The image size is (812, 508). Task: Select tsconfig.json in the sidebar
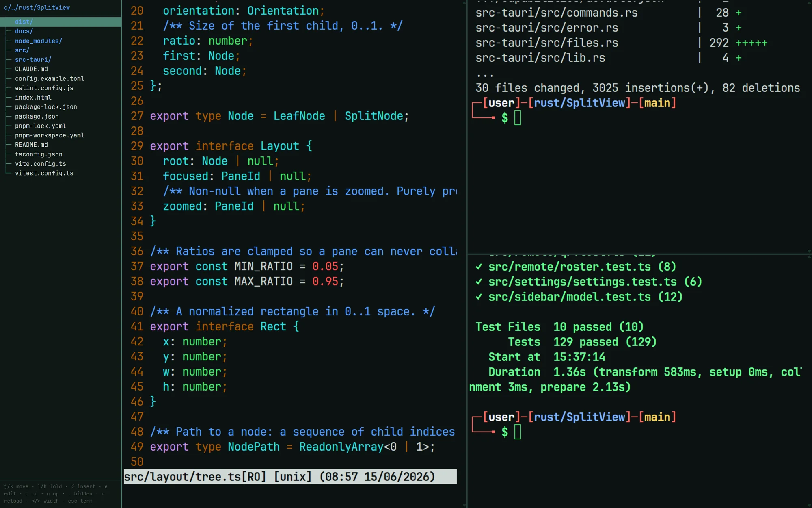coord(39,154)
